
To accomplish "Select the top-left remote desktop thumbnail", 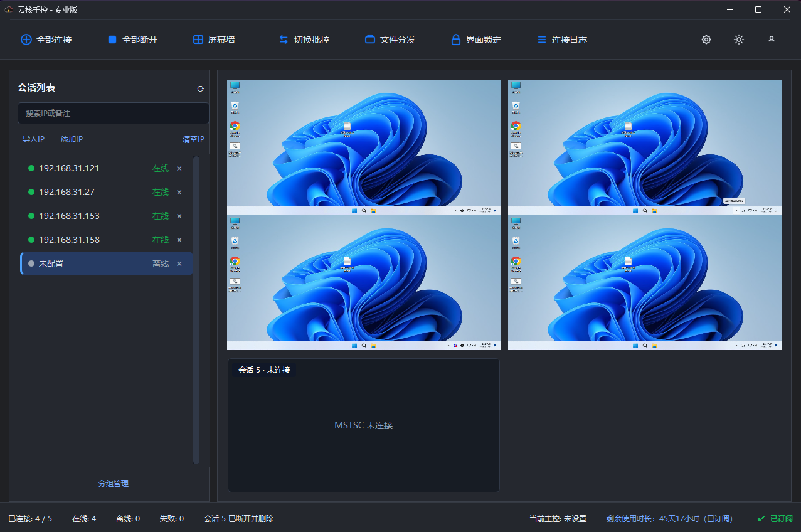I will [364, 147].
